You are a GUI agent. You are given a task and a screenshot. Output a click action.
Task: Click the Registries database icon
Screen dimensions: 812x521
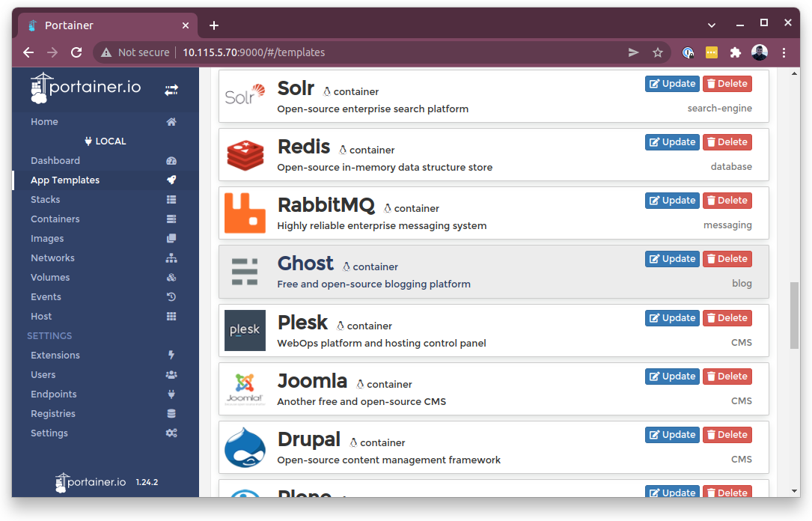(x=171, y=414)
